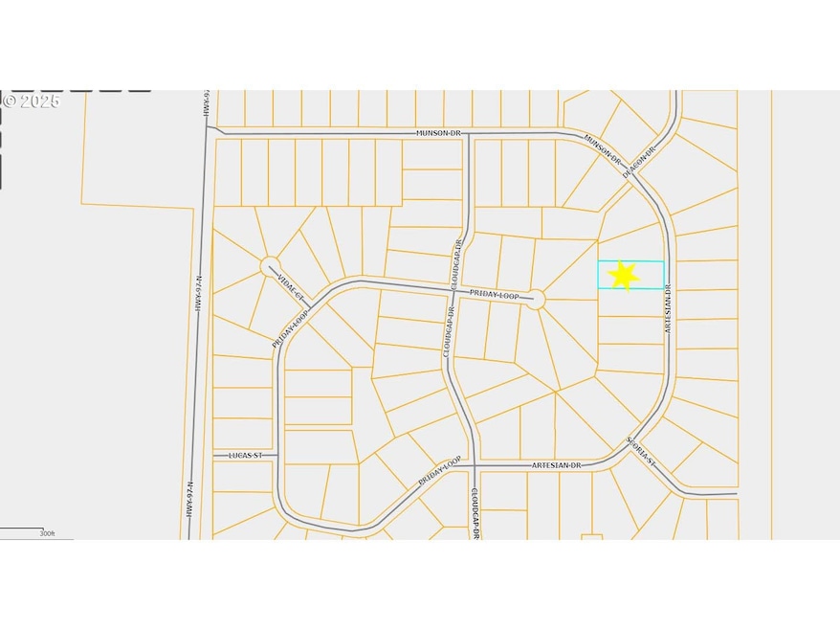840x630 pixels.
Task: Click the horizontal ARTESIAN-DR label at bottom
Action: click(556, 465)
